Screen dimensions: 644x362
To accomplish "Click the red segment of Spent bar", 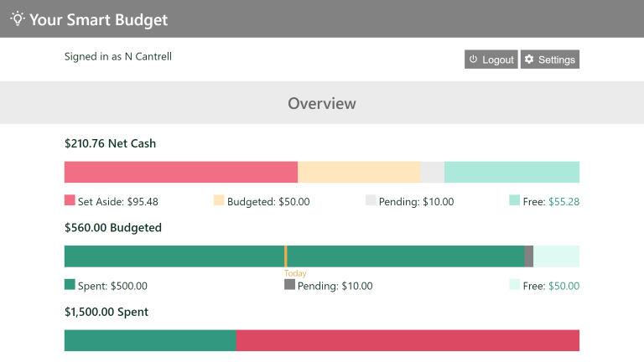I will (407, 340).
